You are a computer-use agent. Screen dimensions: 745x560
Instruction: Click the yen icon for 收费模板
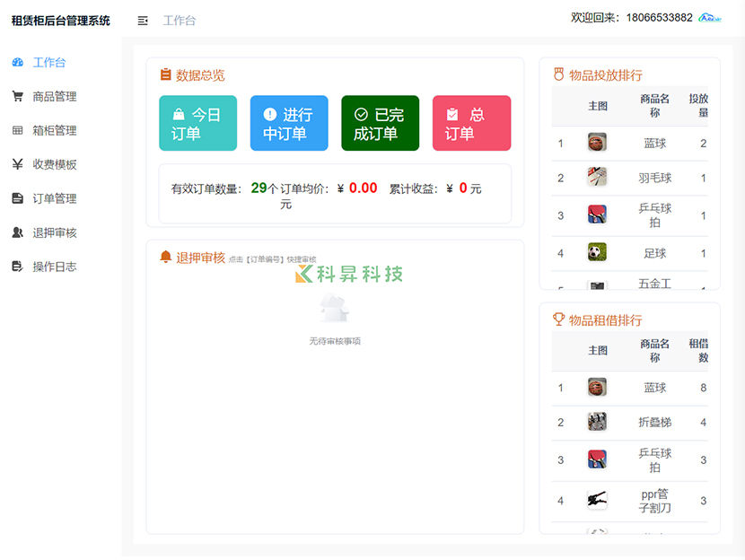tap(17, 164)
